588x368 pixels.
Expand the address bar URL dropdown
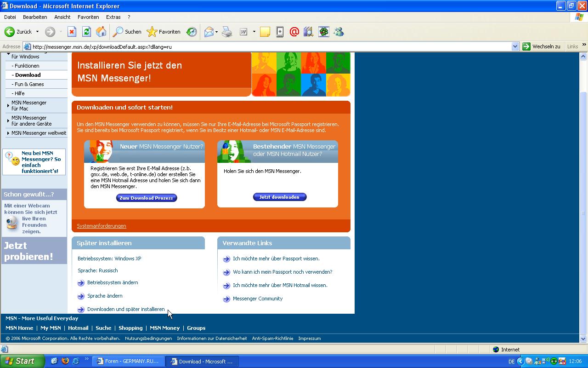pyautogui.click(x=515, y=46)
